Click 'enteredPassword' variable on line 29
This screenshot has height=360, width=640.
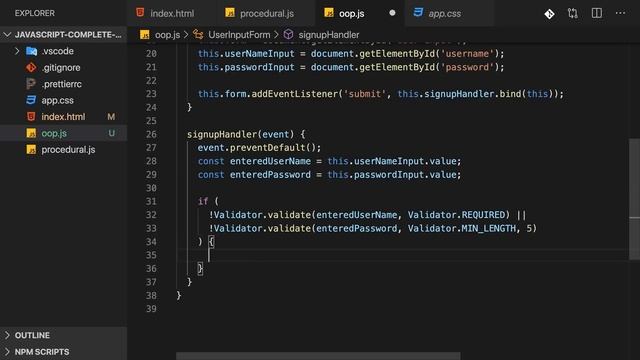(x=270, y=174)
